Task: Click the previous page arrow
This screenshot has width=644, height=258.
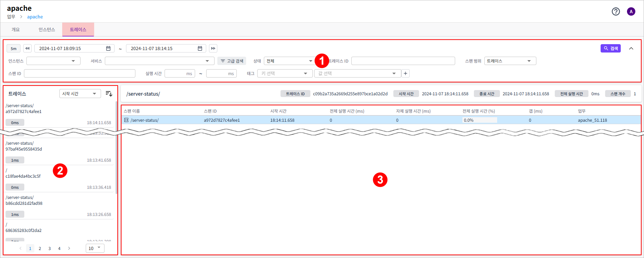Action: [x=20, y=248]
